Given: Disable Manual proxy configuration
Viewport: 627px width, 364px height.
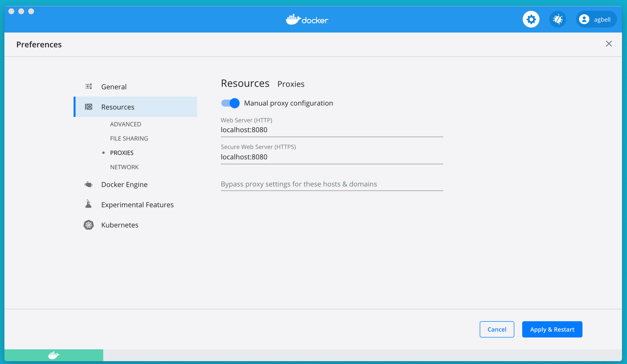Looking at the screenshot, I should pyautogui.click(x=230, y=103).
